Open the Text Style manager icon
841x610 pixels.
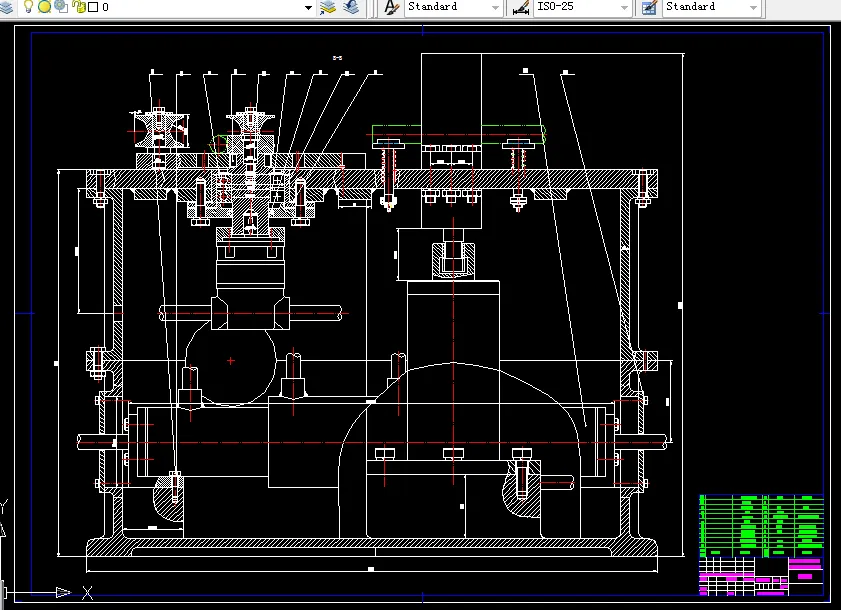(391, 7)
